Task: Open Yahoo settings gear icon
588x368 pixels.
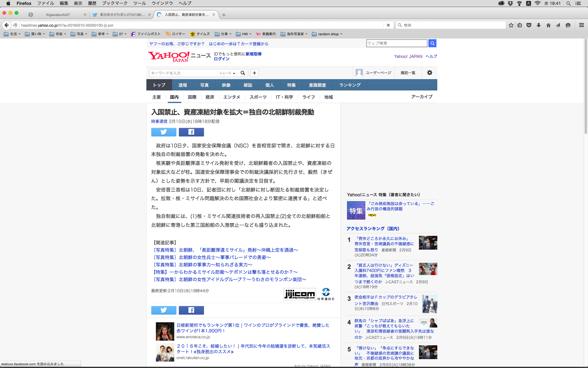Action: 430,73
